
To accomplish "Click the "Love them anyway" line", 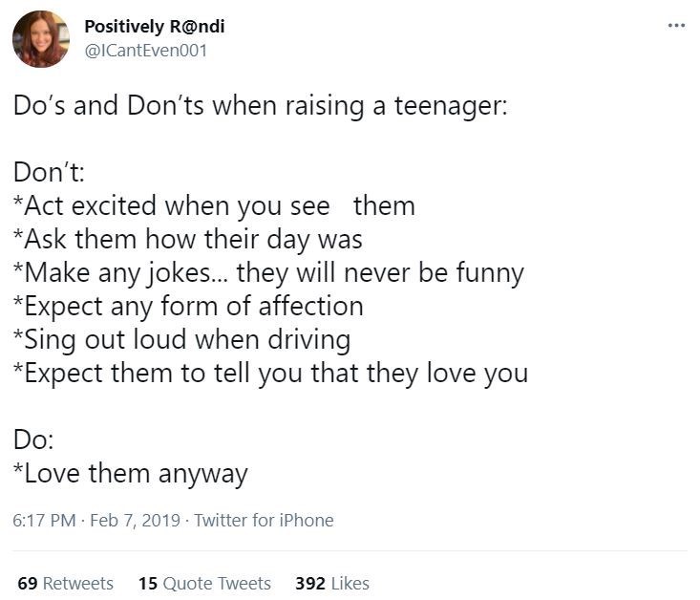I will pyautogui.click(x=130, y=474).
